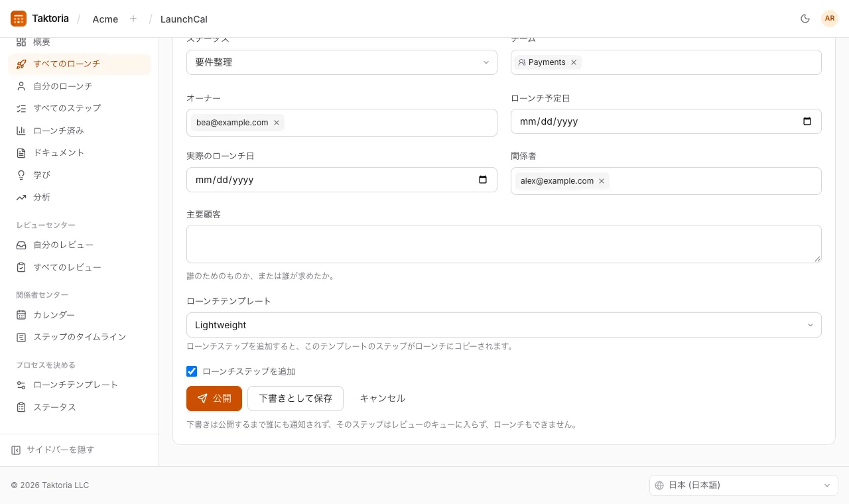Open the 概要 sidebar item
Viewport: 849px width, 504px height.
pos(80,42)
